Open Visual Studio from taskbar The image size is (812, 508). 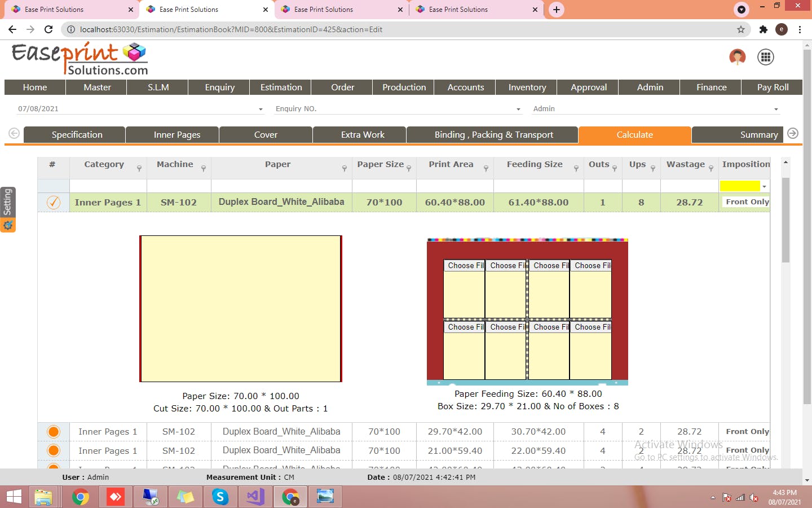click(x=255, y=497)
